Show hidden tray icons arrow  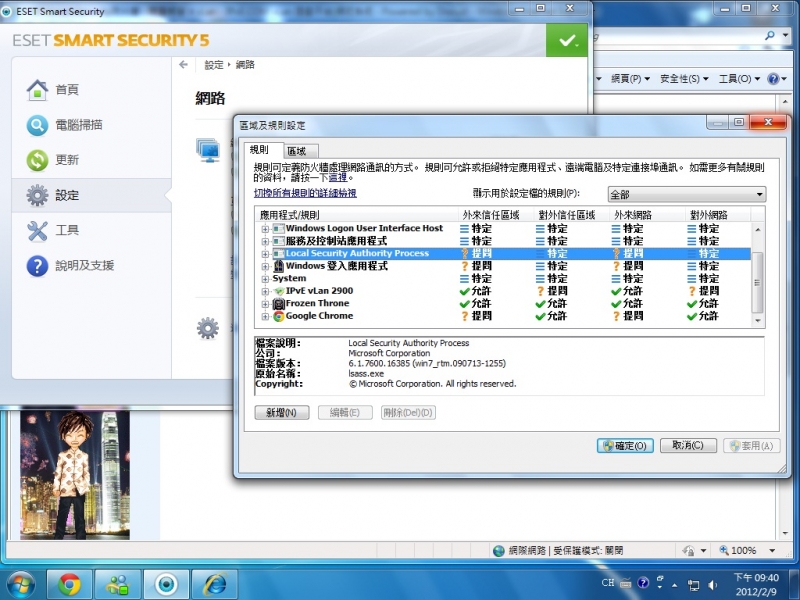pos(674,585)
